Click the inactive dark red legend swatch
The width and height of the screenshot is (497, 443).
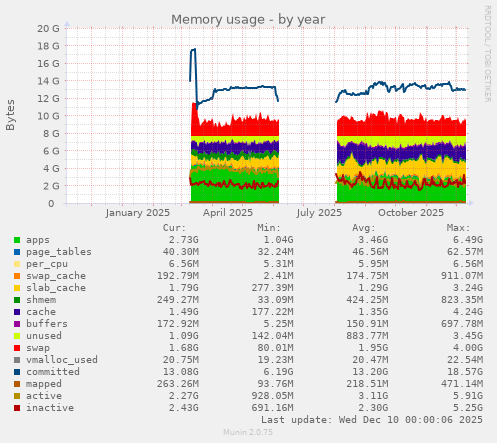17,408
